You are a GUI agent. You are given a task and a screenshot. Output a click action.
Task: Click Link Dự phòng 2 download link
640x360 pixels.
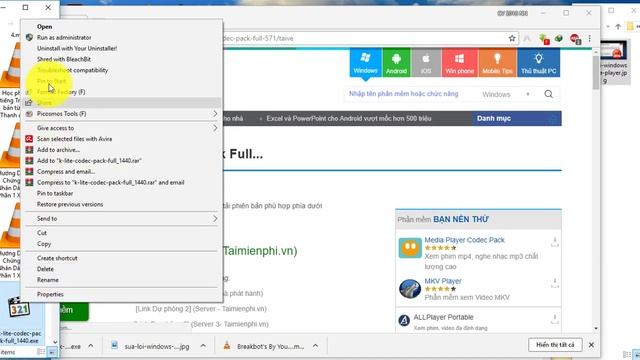point(201,309)
